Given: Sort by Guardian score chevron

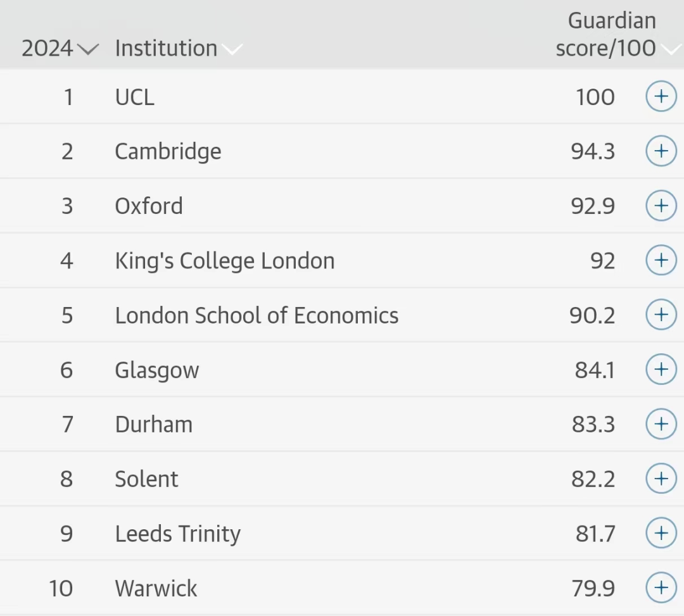Looking at the screenshot, I should [x=672, y=49].
